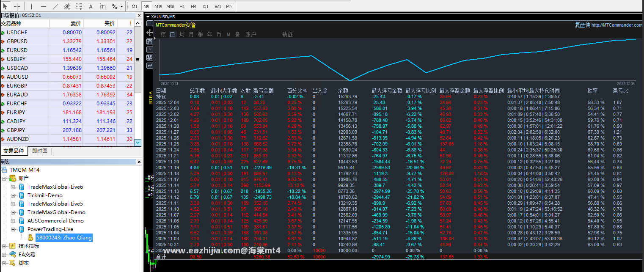Select the 周 weekly tab
The image size is (644, 272).
click(x=182, y=34)
